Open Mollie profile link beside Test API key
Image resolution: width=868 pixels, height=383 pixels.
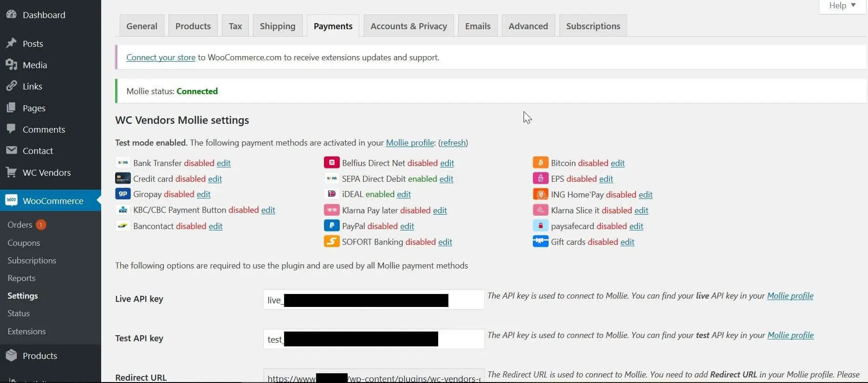click(790, 335)
